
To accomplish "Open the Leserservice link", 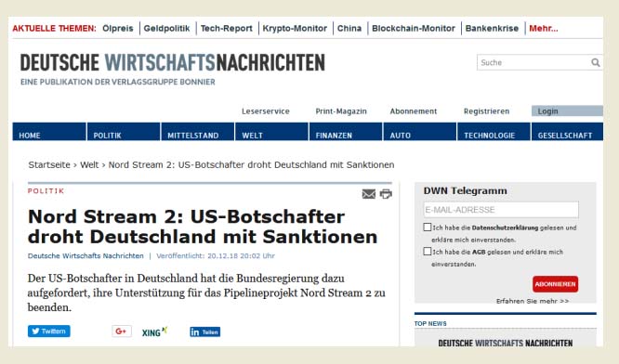I will [x=266, y=111].
